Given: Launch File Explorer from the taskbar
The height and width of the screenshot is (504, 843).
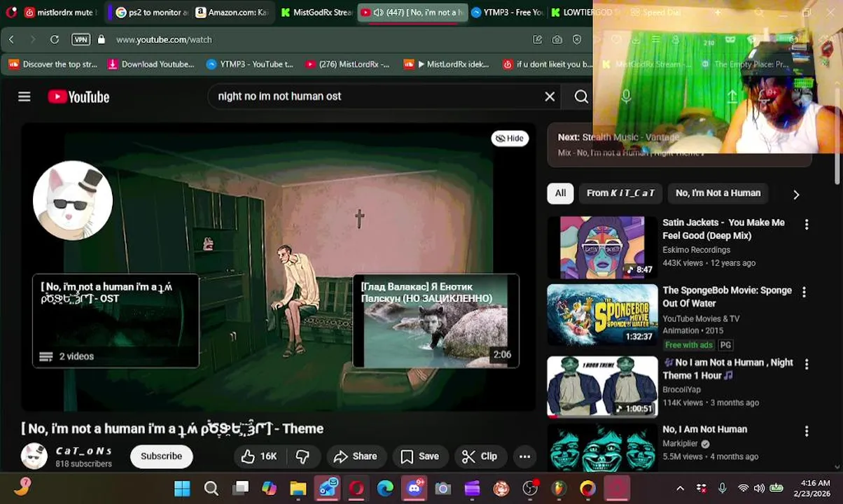Looking at the screenshot, I should [x=298, y=489].
